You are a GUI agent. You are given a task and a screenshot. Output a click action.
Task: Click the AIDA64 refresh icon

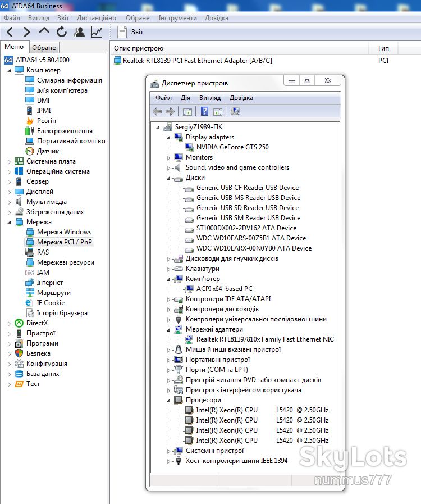coord(62,32)
